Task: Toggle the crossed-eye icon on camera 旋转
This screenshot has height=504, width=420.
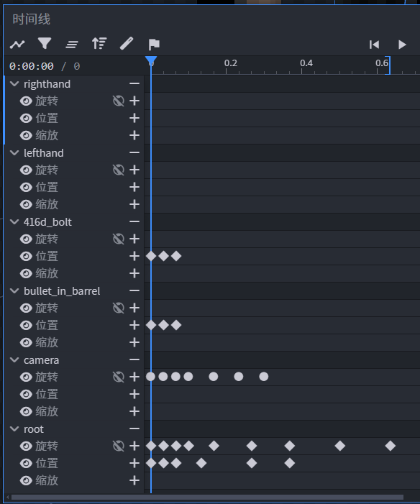Action: (x=119, y=377)
